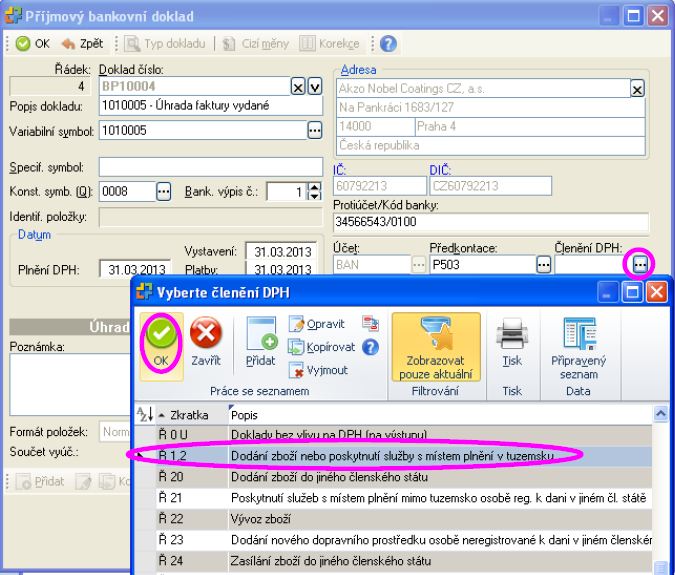Open Předkontace lookup ellipsis button
The height and width of the screenshot is (575, 675).
point(544,264)
